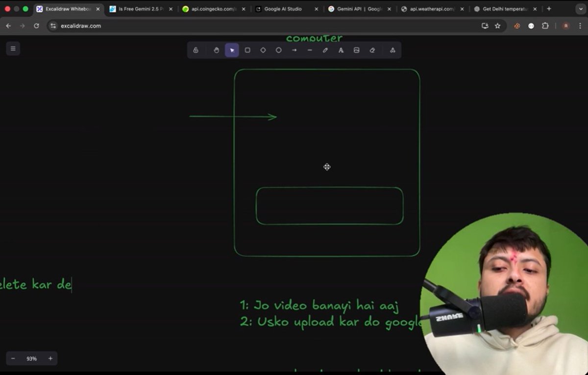Select the Eraser tool
The image size is (588, 375).
(x=372, y=50)
